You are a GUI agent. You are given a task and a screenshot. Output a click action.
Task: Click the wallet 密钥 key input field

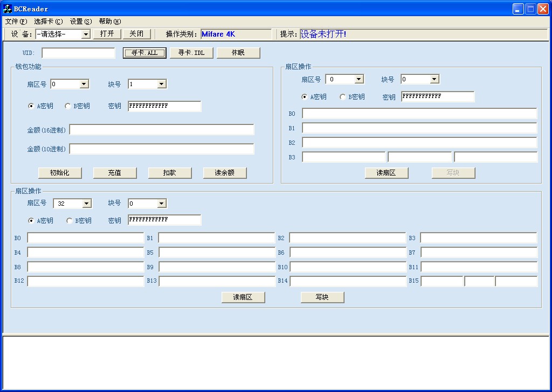164,106
